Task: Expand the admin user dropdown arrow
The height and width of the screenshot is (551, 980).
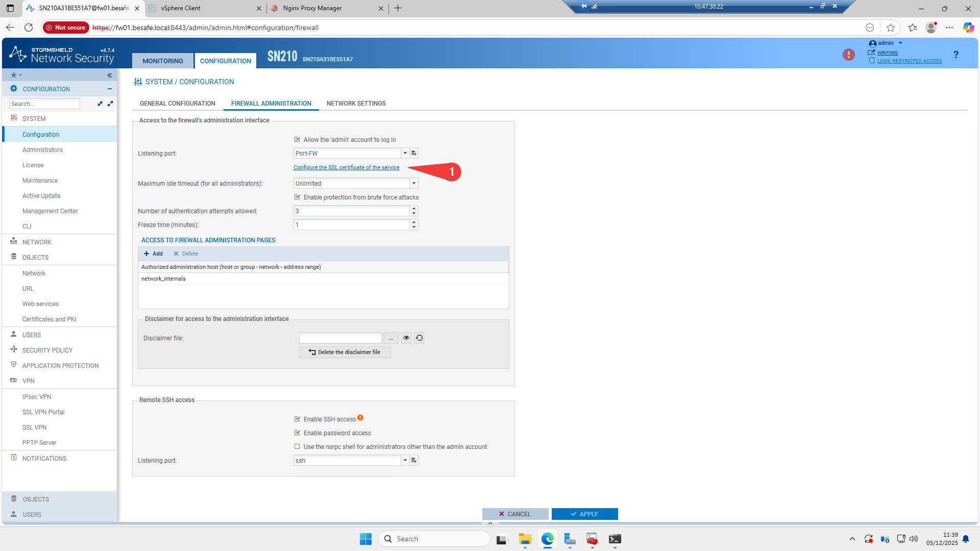Action: tap(900, 43)
